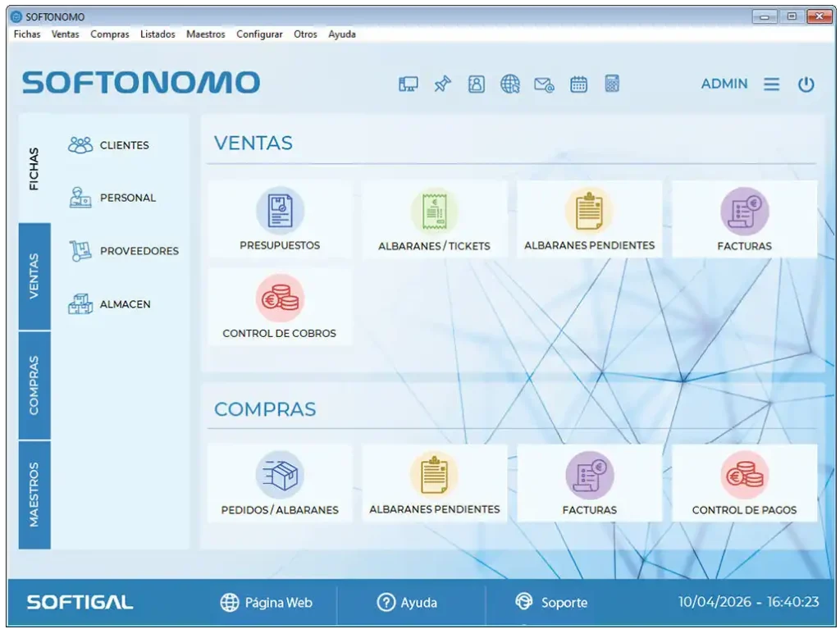The width and height of the screenshot is (840, 629).
Task: Open the hamburger menu next to ADMIN
Action: (x=771, y=84)
